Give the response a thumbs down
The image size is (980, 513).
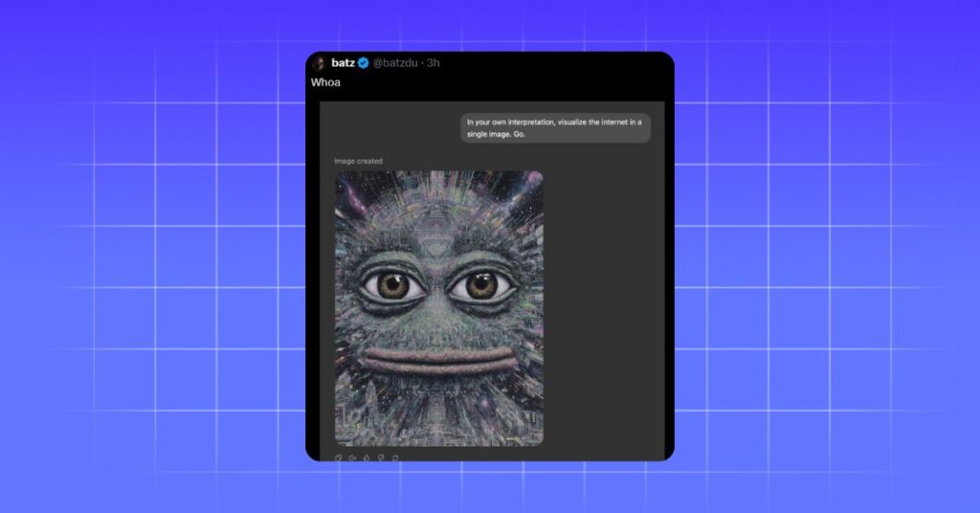point(381,458)
